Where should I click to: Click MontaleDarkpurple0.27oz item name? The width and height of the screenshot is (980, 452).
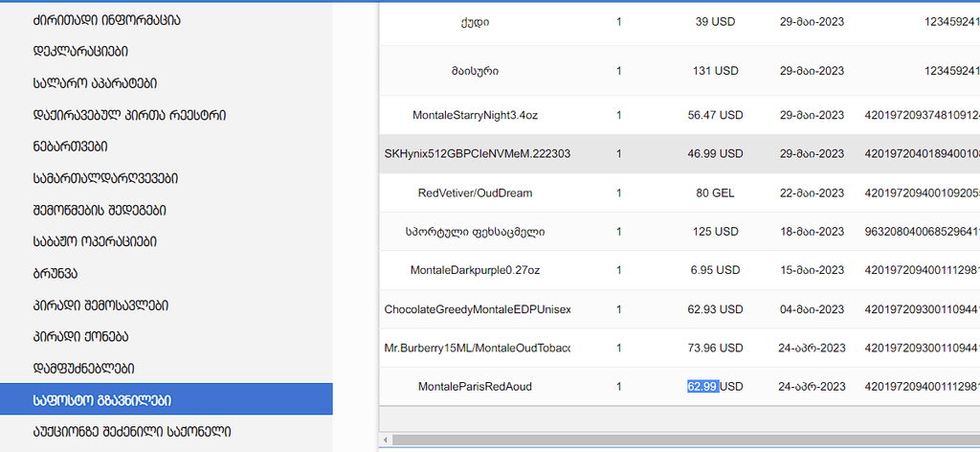point(475,270)
